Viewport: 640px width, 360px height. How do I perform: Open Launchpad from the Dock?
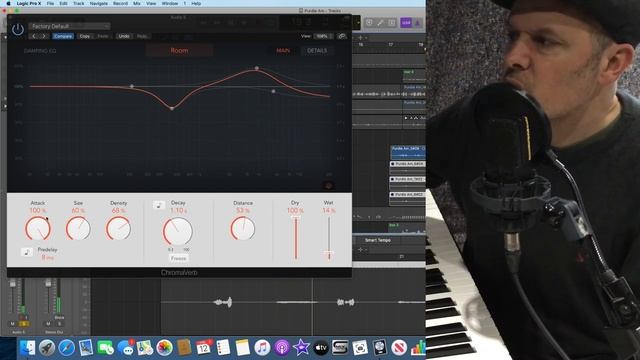click(47, 348)
